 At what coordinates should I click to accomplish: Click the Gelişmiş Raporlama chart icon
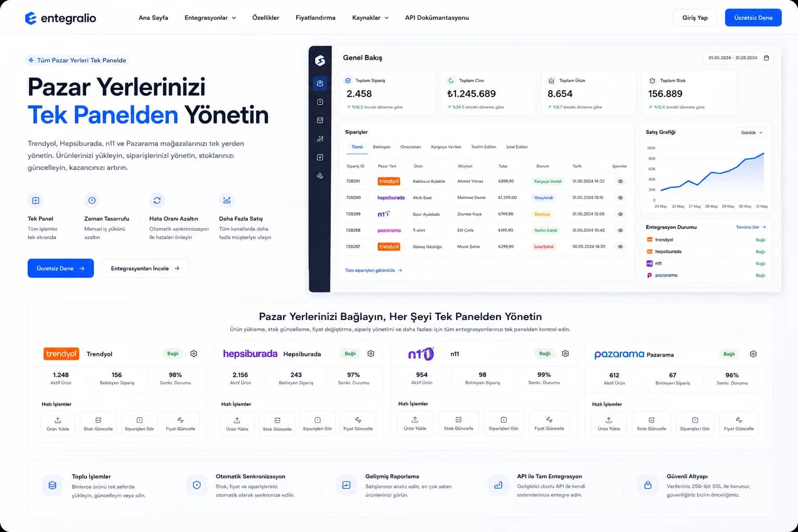coord(346,485)
